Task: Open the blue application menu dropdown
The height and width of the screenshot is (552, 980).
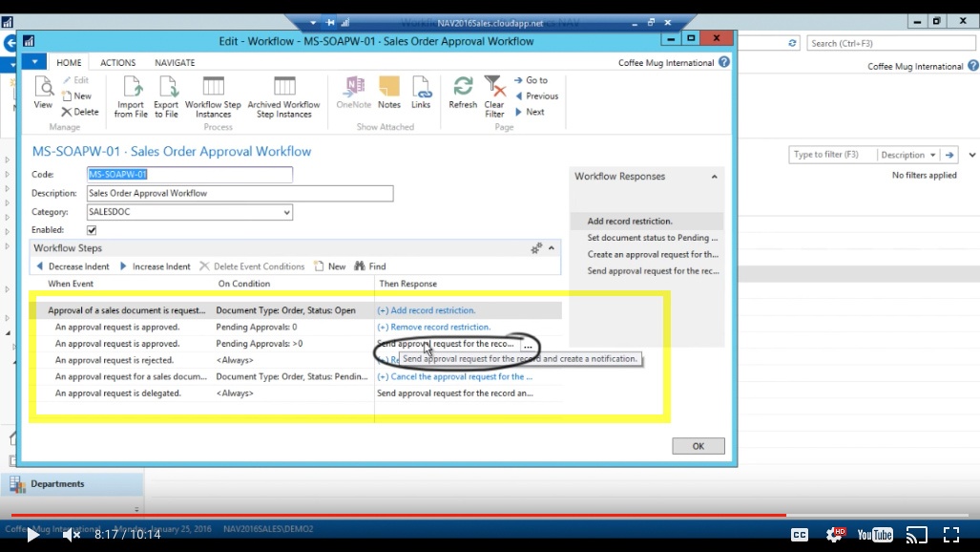Action: (34, 62)
